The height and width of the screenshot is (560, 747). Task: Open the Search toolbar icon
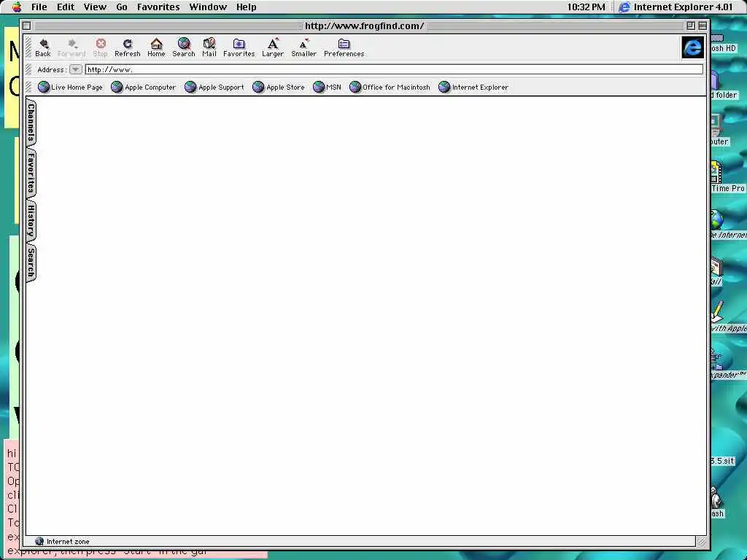183,47
